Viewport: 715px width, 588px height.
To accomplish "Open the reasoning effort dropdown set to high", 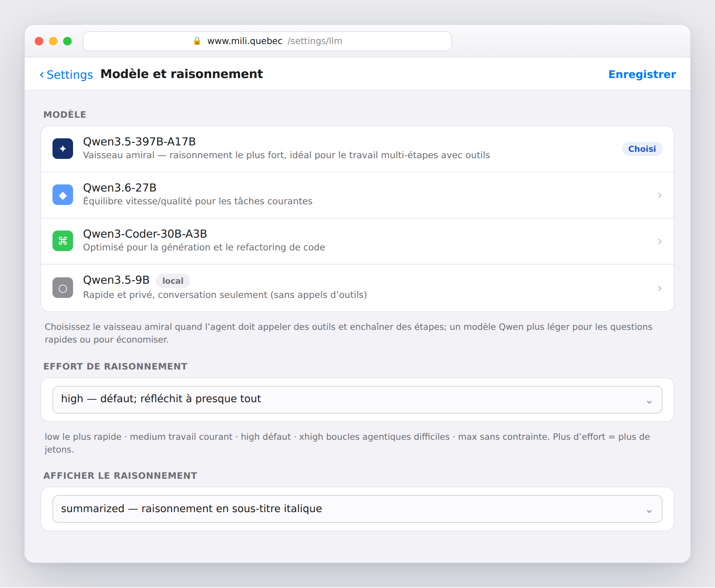I will coord(357,400).
